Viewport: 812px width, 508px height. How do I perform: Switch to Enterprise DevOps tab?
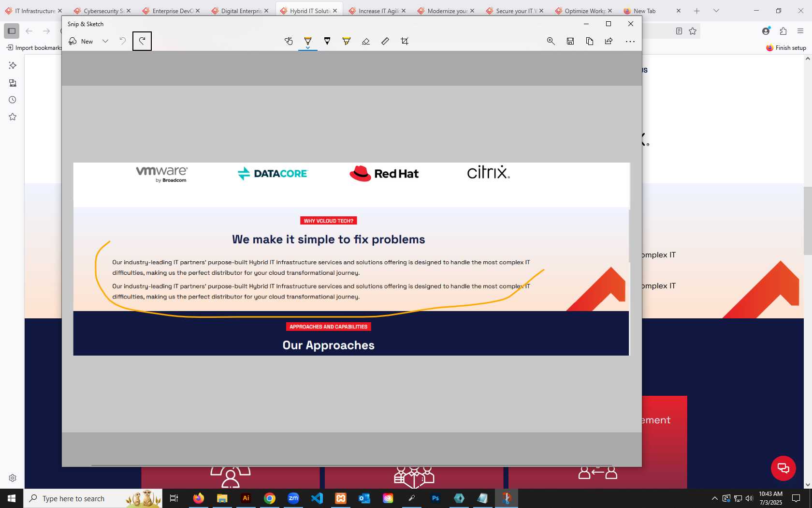171,11
